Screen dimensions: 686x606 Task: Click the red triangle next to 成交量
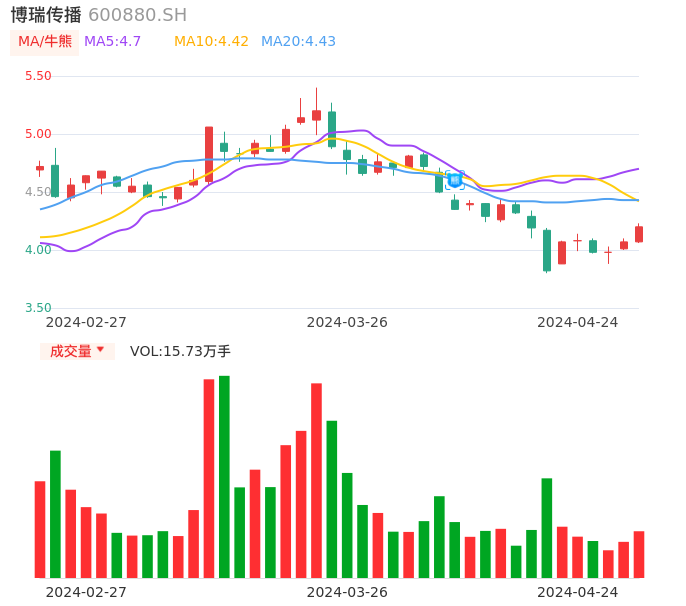(x=100, y=350)
